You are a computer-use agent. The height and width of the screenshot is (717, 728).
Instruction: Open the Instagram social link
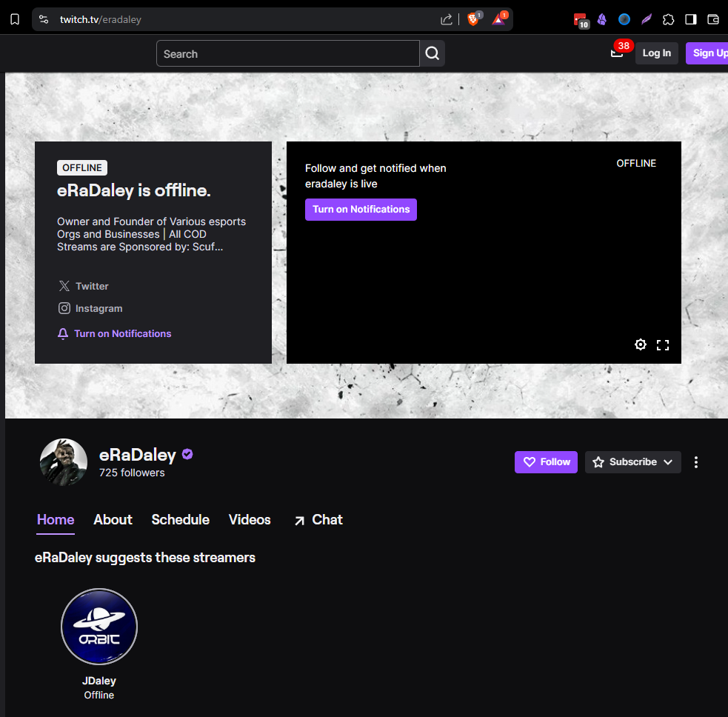[90, 308]
